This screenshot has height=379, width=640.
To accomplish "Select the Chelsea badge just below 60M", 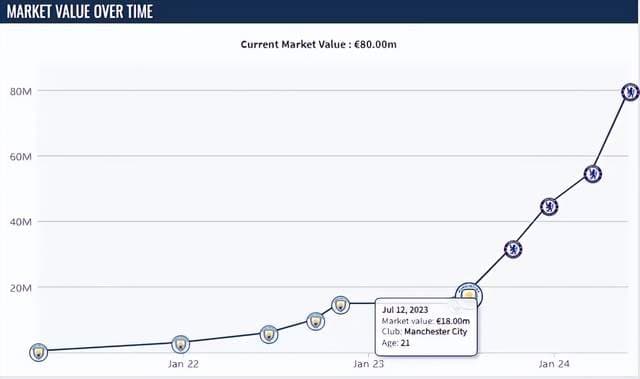I will point(593,174).
